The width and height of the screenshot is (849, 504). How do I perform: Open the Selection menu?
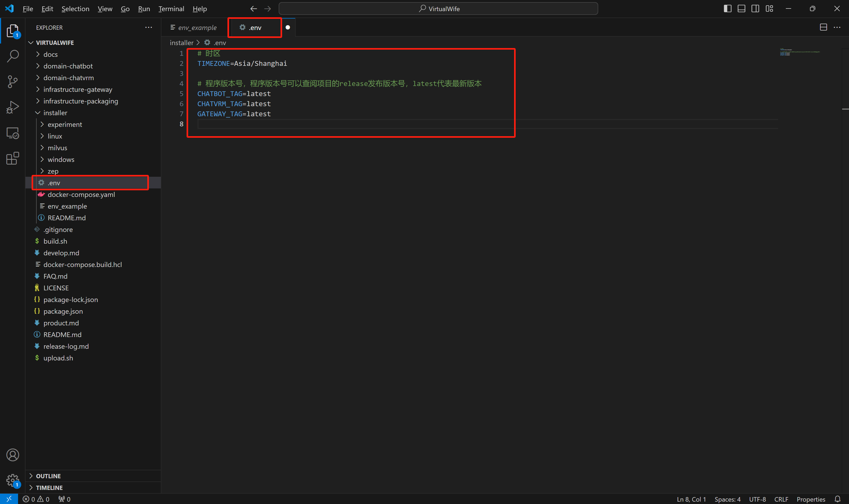coord(75,9)
